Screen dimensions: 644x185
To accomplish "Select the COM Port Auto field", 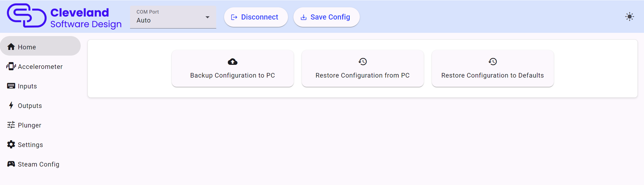I will pos(173,17).
